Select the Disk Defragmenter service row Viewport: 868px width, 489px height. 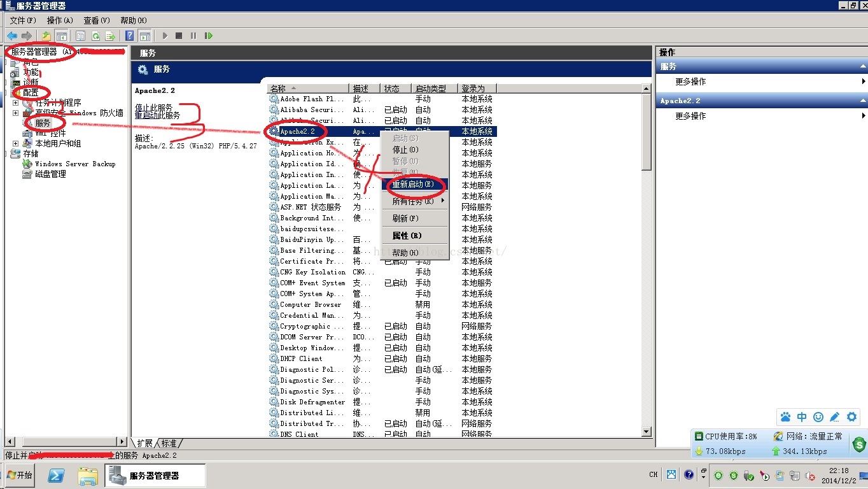382,402
